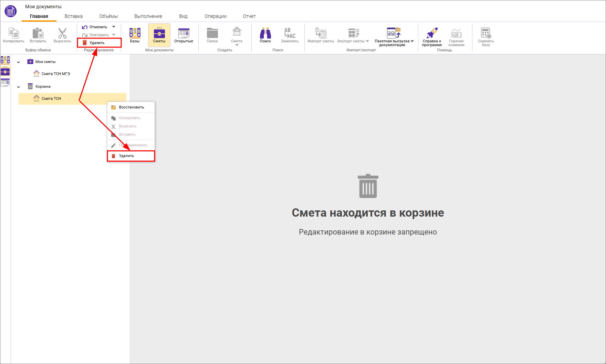606x364 pixels.
Task: Select Смета ТСН МГЭ in the tree
Action: pos(55,74)
